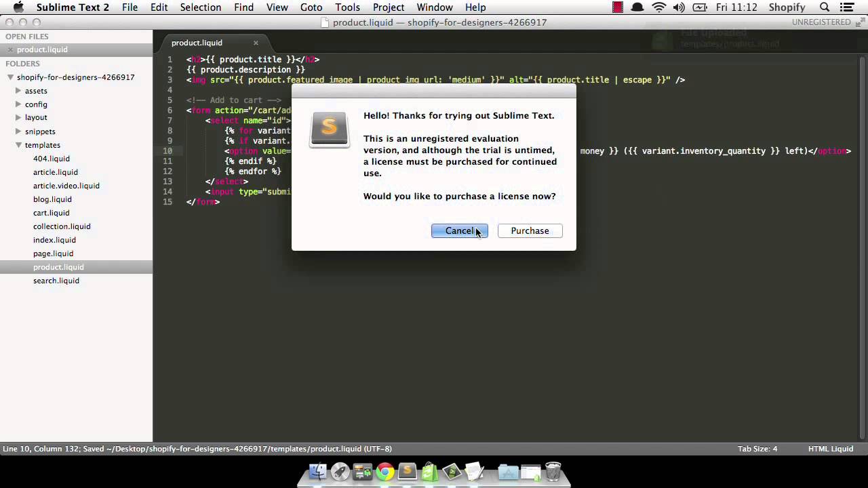Screen dimensions: 868x488
Task: Click the 'Line 10, Column 132' status text
Action: 41,449
